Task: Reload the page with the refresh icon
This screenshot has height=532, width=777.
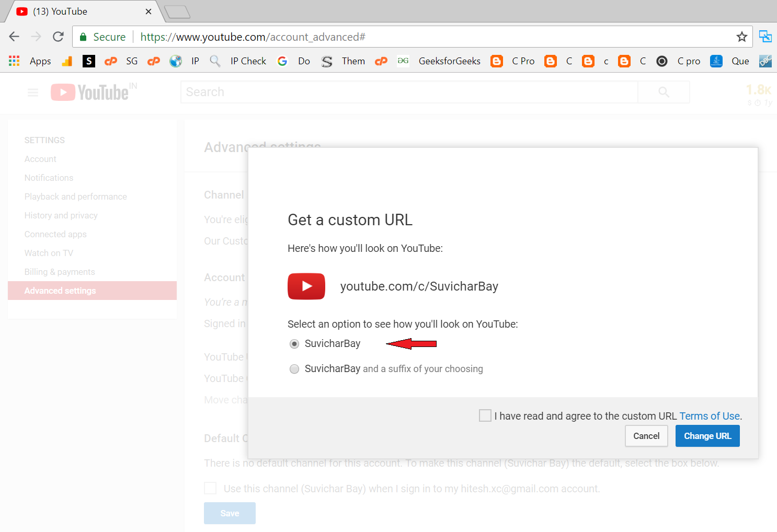Action: point(58,37)
